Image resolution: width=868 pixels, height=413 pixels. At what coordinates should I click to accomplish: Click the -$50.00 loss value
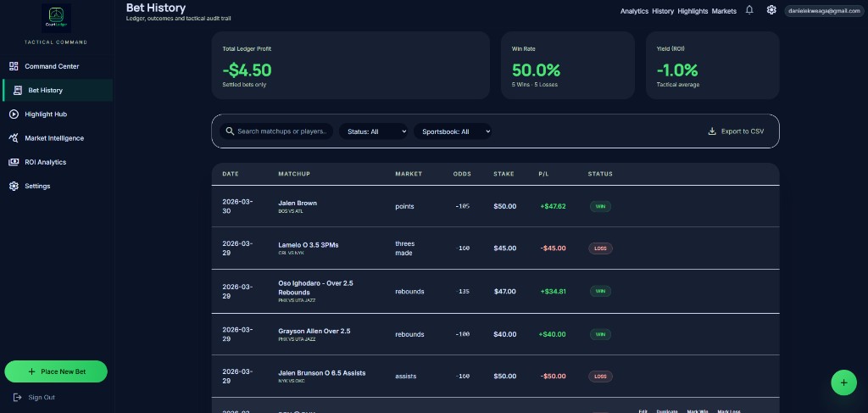tap(553, 377)
